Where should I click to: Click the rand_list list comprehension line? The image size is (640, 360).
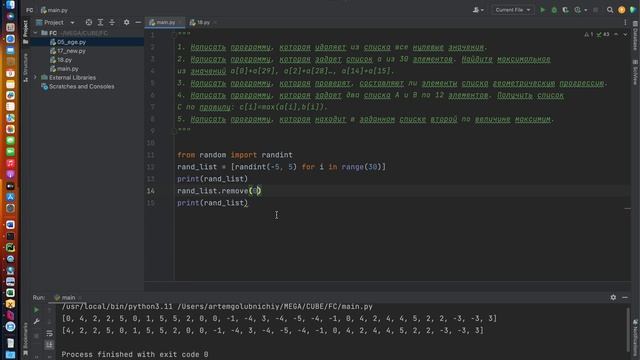pyautogui.click(x=281, y=167)
